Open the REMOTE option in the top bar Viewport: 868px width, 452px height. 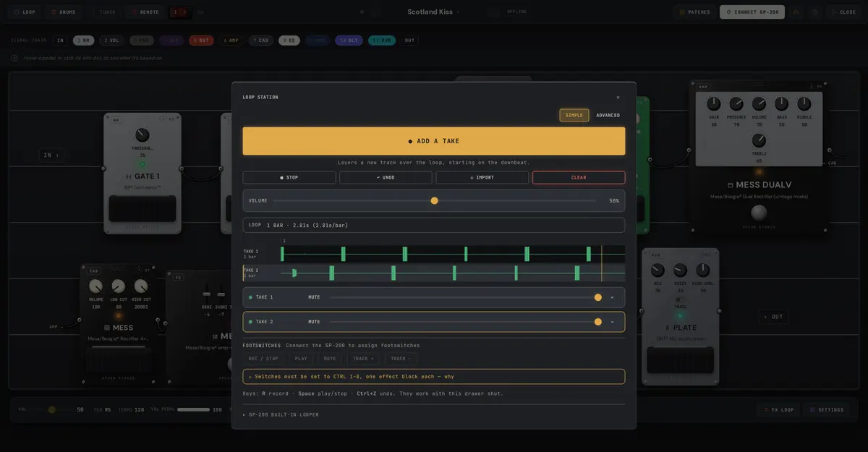pos(145,12)
